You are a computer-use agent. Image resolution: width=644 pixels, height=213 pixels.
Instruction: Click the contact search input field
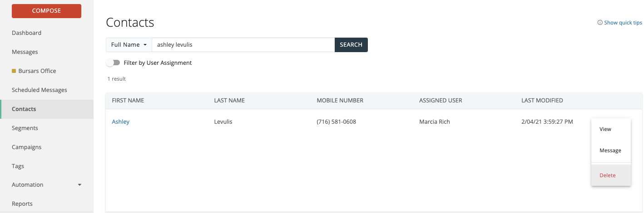[x=243, y=45]
